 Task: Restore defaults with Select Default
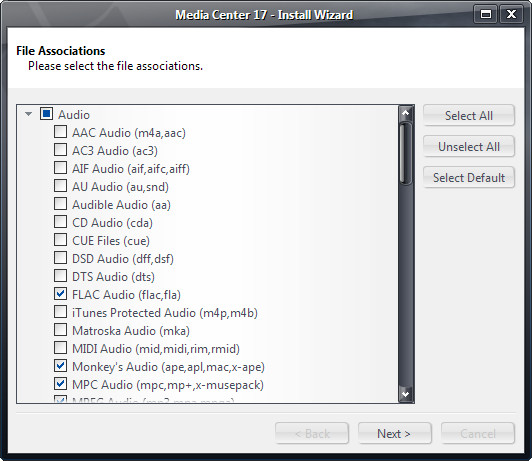coord(469,177)
